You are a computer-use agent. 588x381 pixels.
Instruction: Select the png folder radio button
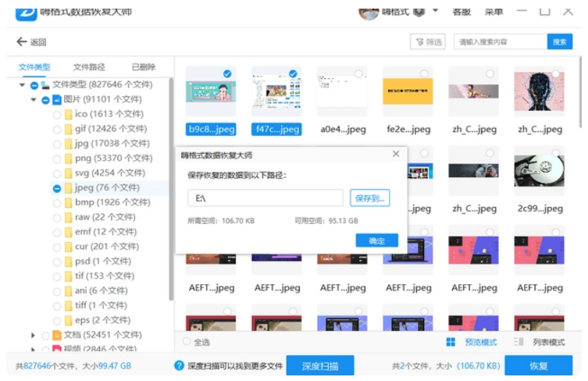coord(57,159)
